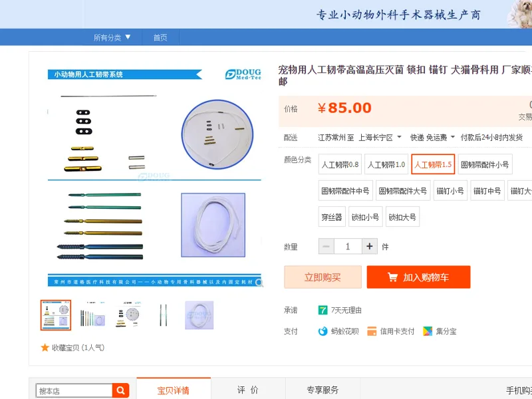Choose option 锁扣小号
532x399 pixels.
365,217
